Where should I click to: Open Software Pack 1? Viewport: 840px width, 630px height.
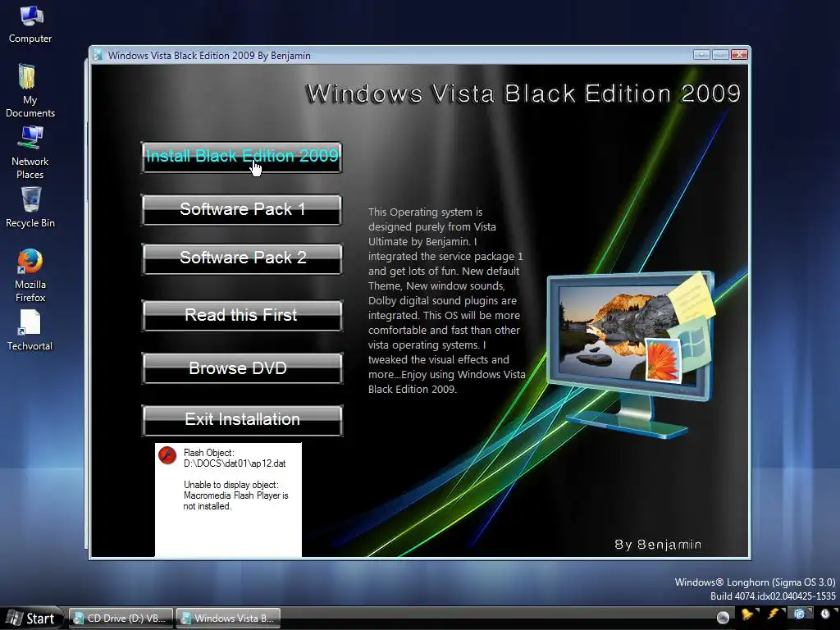tap(242, 209)
